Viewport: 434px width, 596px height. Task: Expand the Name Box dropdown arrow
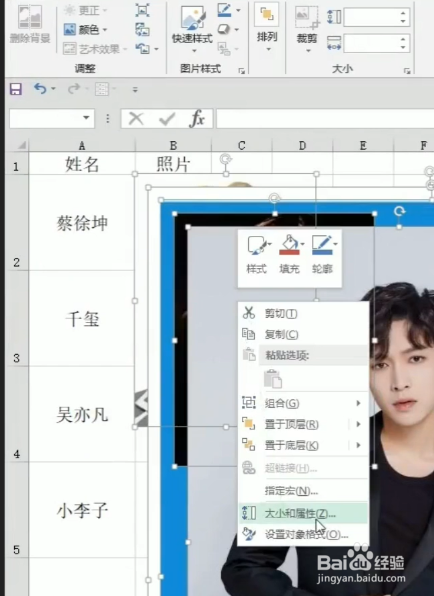pos(87,118)
